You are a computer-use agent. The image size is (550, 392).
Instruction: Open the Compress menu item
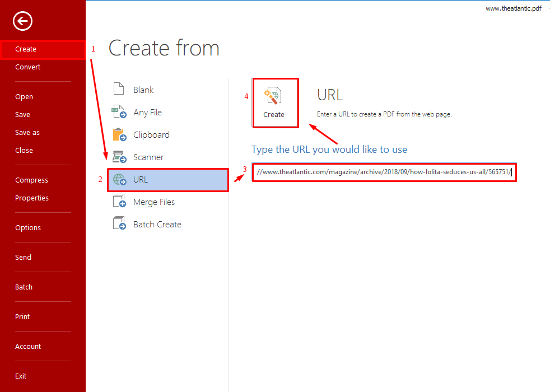pos(31,180)
